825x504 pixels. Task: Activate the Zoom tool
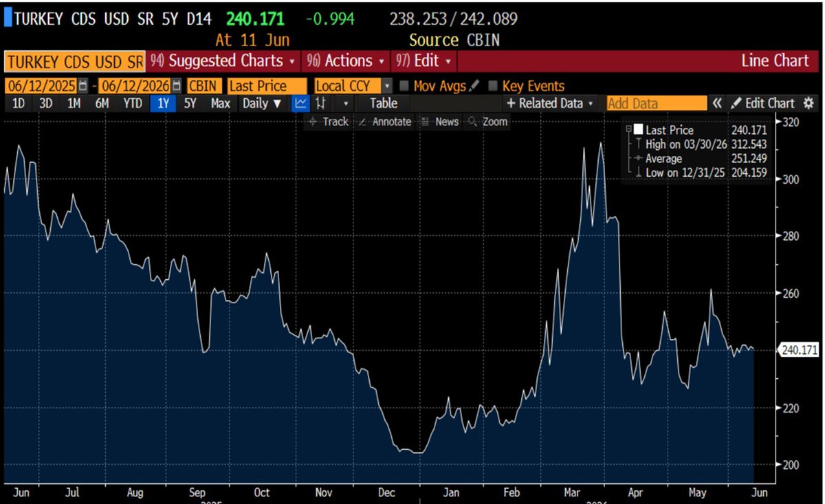point(488,122)
